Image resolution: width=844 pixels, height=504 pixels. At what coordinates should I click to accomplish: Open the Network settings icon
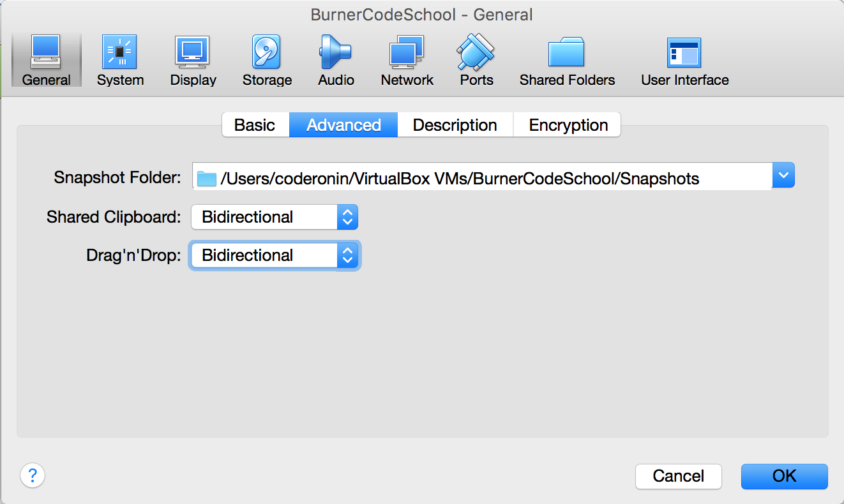407,60
